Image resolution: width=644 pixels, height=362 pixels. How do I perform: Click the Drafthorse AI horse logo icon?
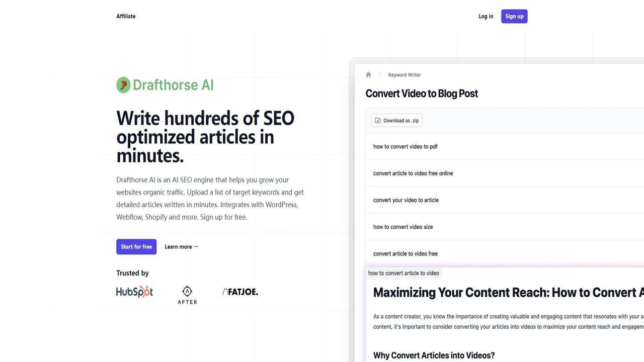click(123, 85)
